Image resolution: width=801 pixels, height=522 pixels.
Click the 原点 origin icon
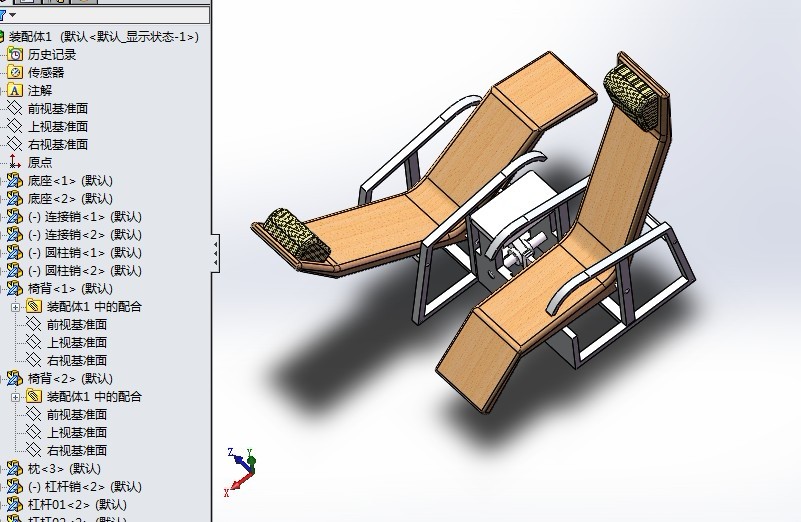tap(15, 162)
